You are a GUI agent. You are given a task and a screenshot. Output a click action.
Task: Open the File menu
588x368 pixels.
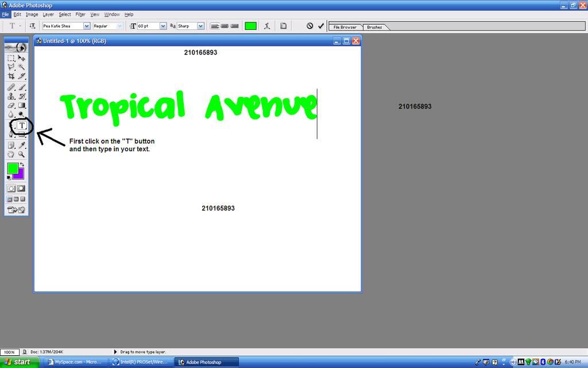(x=5, y=14)
